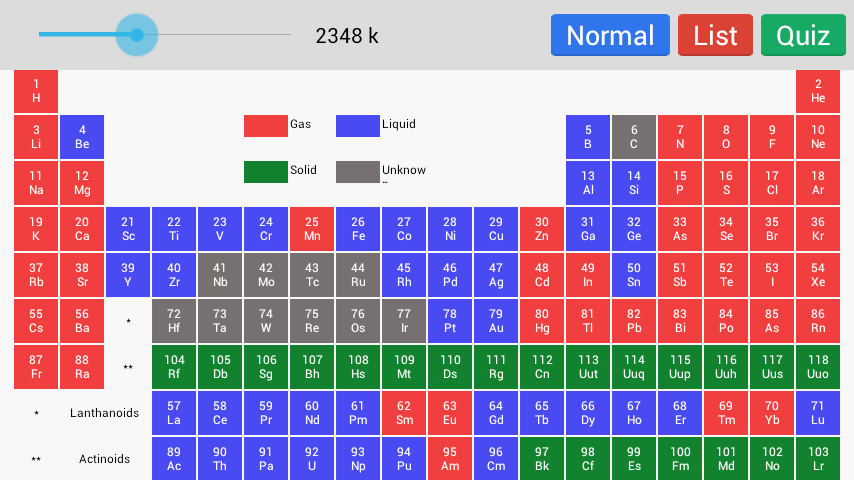
Task: Select the gray Unknown legend swatch
Action: [x=358, y=172]
